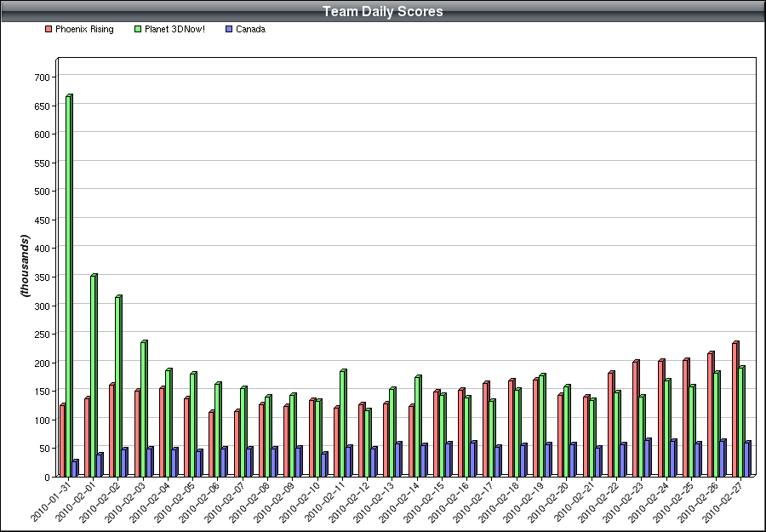Click the green Planet 3DNow! bar for 2010-02-01
766x532 pixels.
click(94, 375)
